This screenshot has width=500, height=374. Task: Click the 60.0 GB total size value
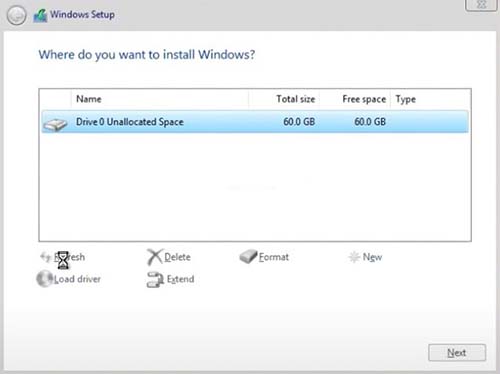[x=299, y=122]
